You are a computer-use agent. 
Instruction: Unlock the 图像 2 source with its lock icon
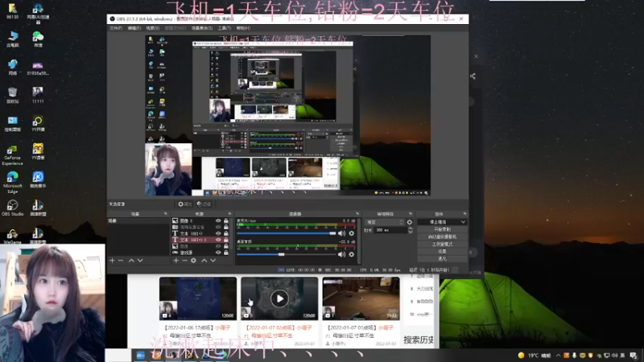[x=226, y=220]
